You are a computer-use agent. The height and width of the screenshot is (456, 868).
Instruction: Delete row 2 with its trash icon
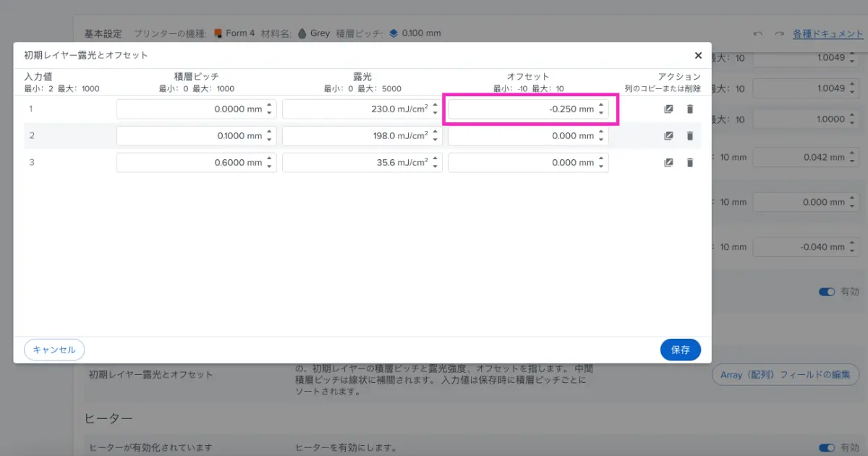pos(689,136)
